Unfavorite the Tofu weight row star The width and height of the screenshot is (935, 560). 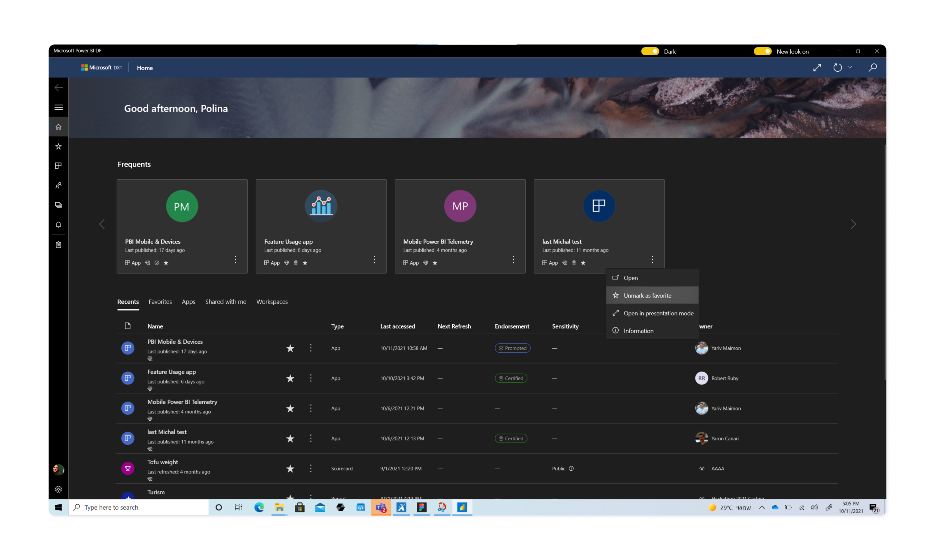point(290,469)
